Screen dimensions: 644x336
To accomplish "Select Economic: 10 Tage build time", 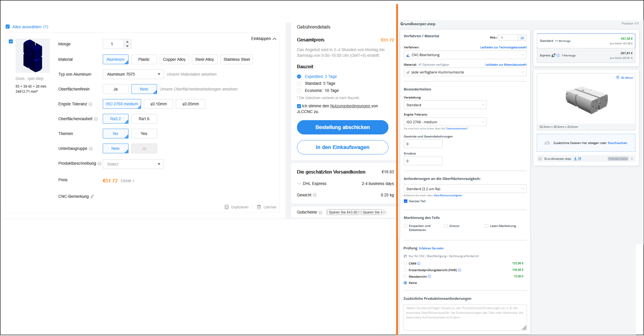I will [299, 91].
